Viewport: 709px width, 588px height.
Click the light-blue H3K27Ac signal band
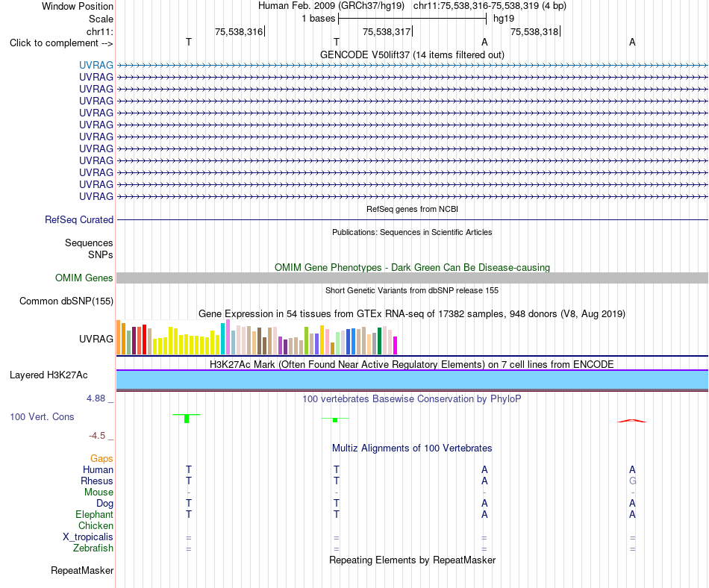pyautogui.click(x=412, y=380)
